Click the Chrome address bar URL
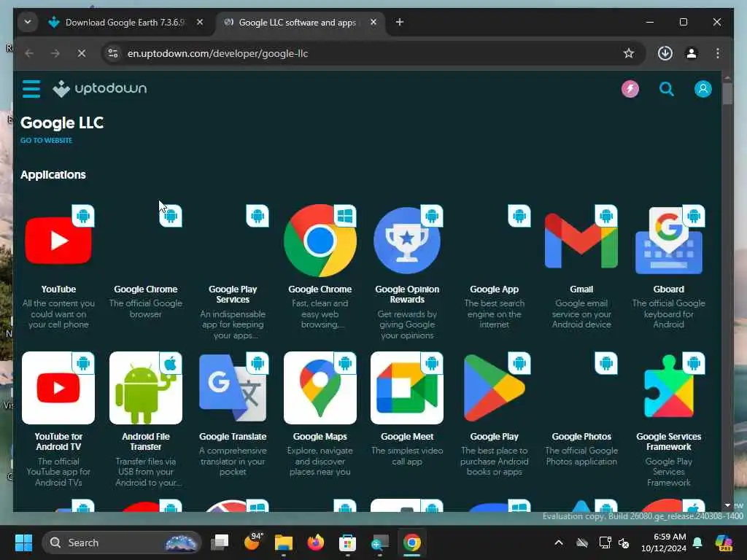The image size is (747, 560). [x=217, y=53]
